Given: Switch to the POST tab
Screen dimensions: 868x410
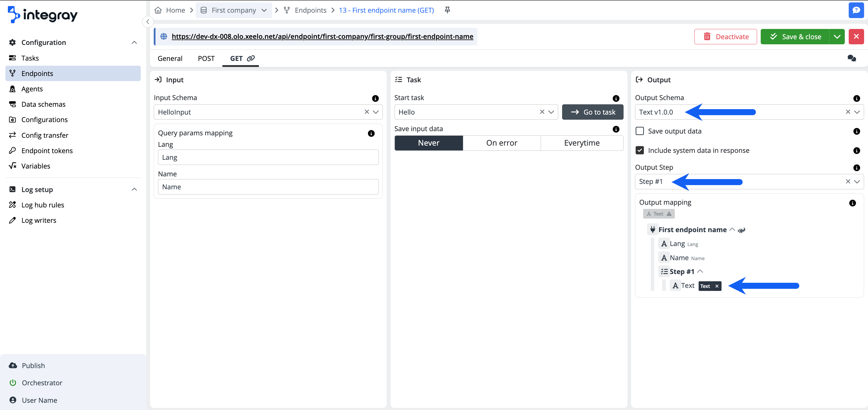Looking at the screenshot, I should point(206,59).
